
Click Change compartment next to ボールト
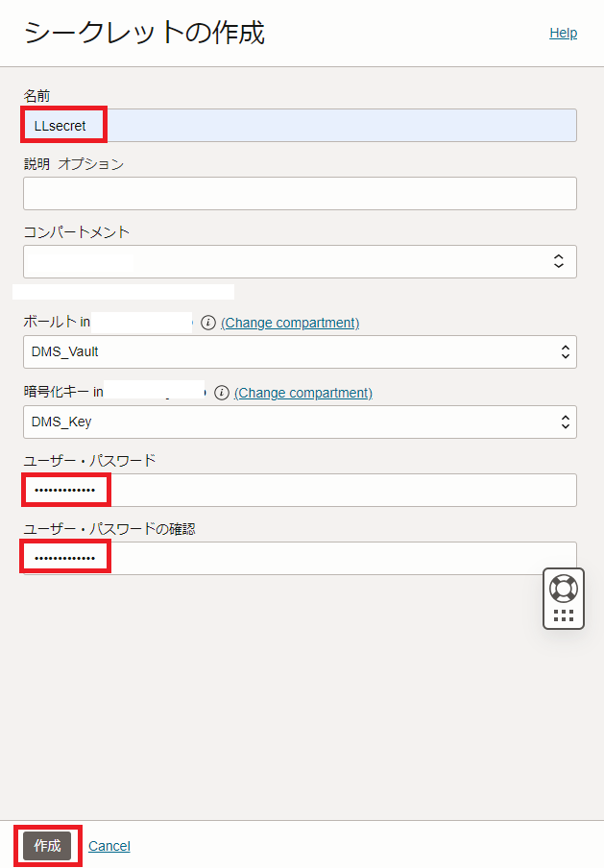(x=290, y=323)
